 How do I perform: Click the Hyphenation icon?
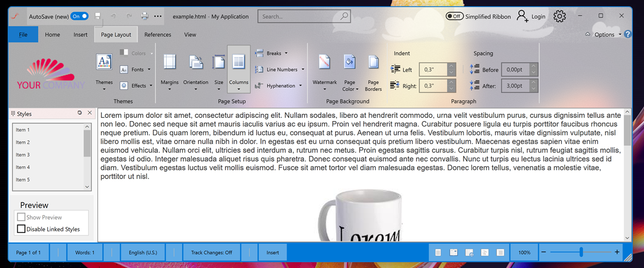[259, 86]
